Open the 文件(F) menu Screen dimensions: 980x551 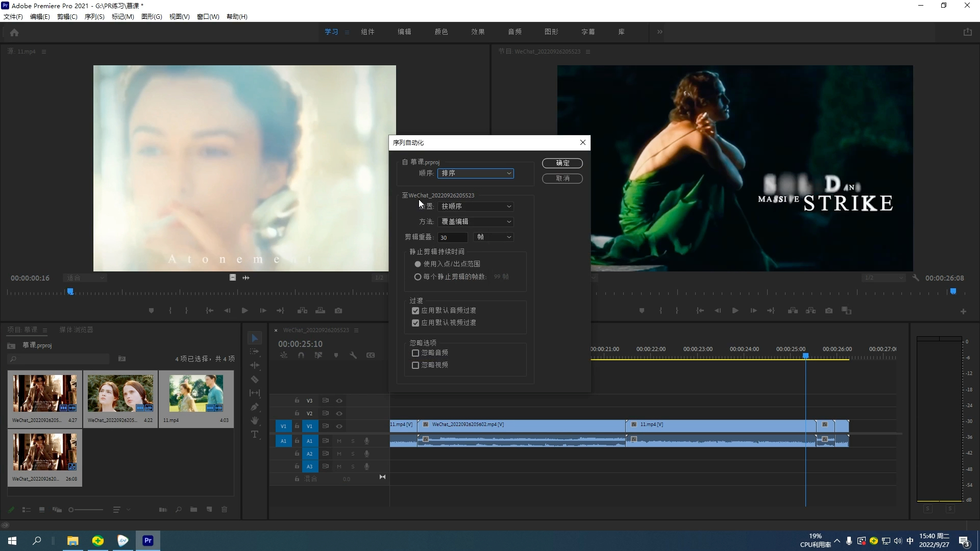point(13,17)
